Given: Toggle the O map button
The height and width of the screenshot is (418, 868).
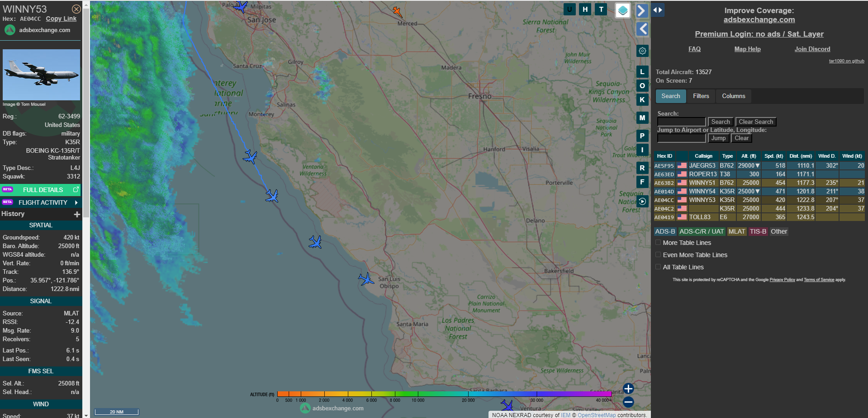Looking at the screenshot, I should 642,86.
